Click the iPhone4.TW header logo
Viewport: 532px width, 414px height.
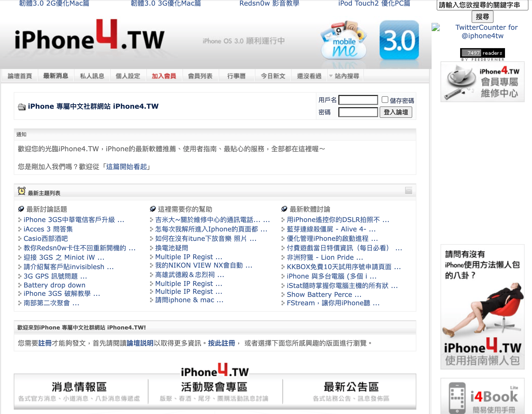click(90, 34)
